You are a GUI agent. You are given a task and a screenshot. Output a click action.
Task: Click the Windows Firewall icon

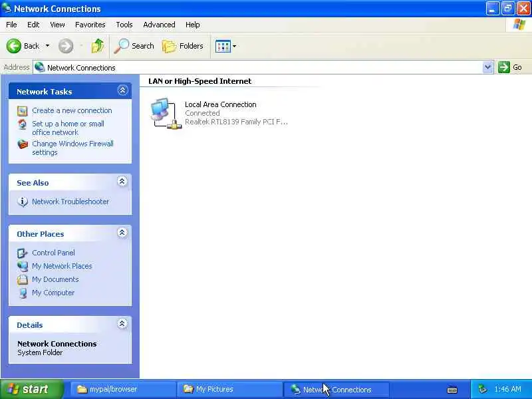point(23,144)
